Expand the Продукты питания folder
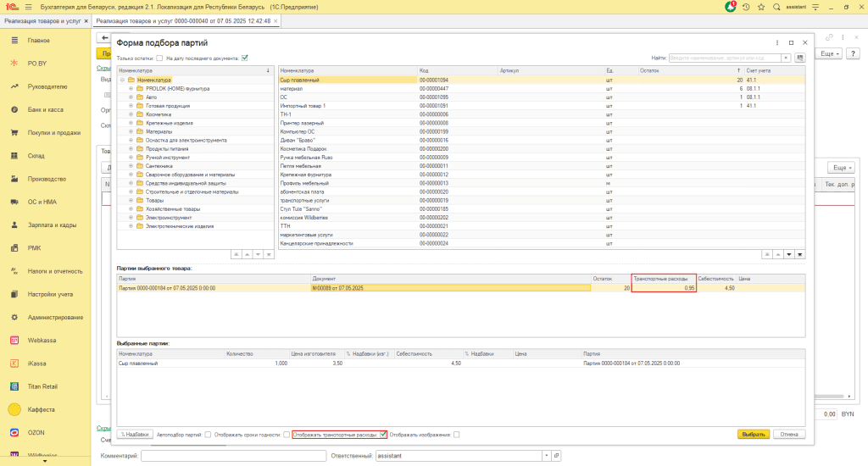This screenshot has width=868, height=466. [x=131, y=149]
